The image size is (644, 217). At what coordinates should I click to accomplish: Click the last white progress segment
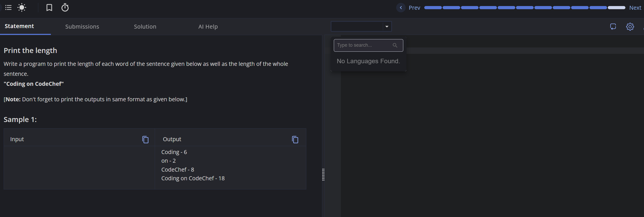coord(617,8)
